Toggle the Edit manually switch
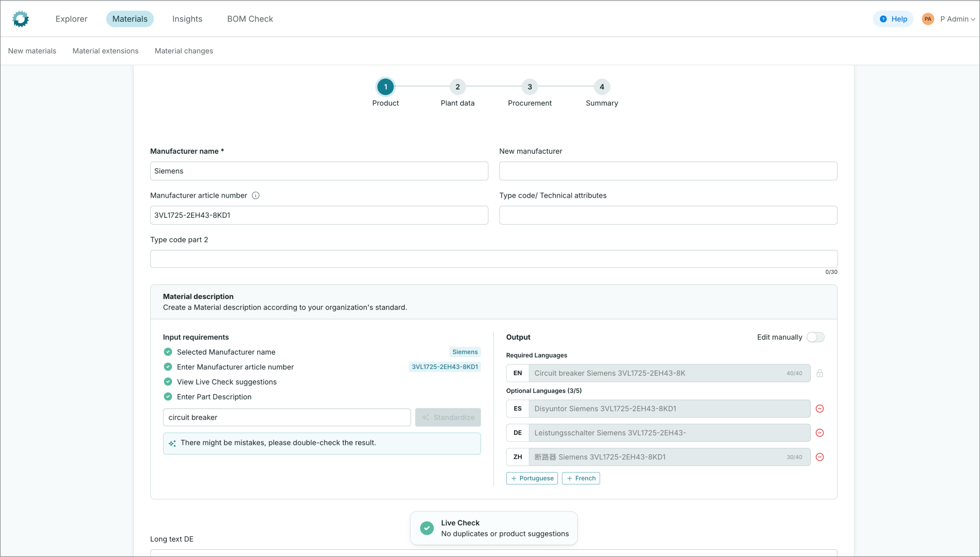 point(815,337)
